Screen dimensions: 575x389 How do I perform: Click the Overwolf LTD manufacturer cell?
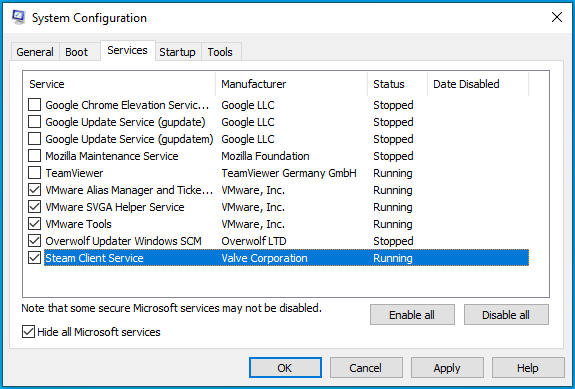point(254,241)
